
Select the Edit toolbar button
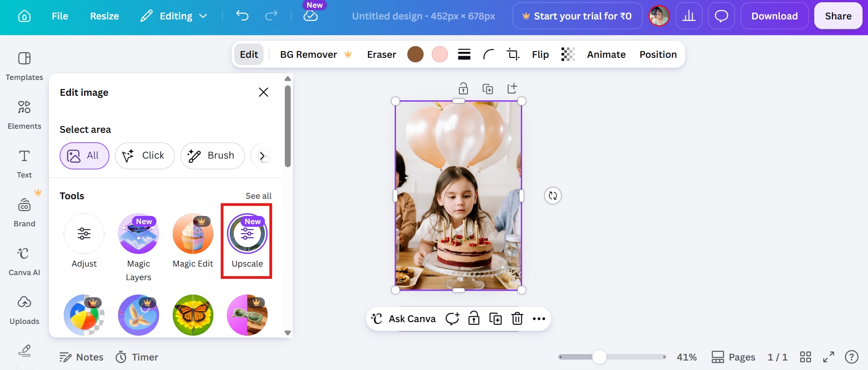point(249,55)
